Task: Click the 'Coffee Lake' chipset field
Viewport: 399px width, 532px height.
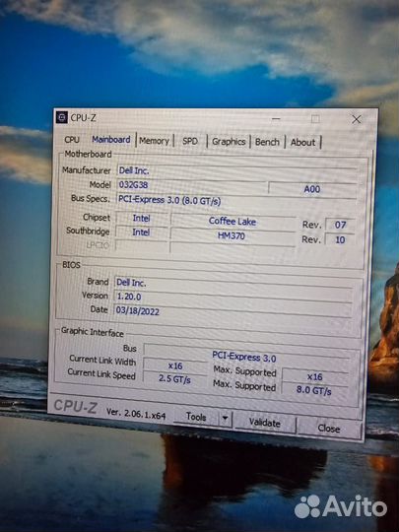Action: (233, 222)
